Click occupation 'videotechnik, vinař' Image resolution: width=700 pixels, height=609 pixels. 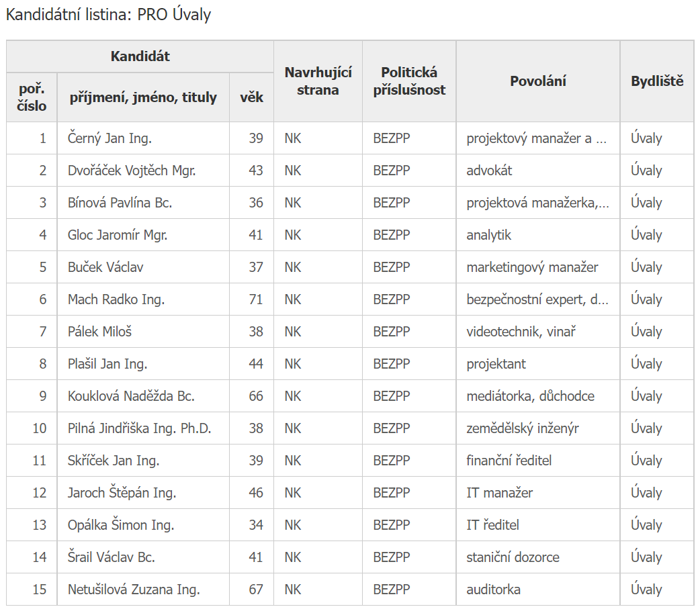pos(521,332)
